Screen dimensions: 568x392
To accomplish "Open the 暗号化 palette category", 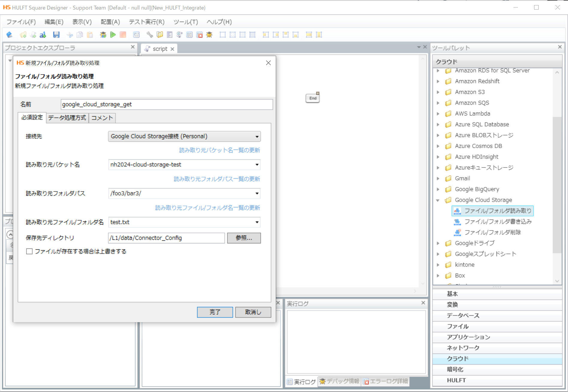I will pos(497,370).
